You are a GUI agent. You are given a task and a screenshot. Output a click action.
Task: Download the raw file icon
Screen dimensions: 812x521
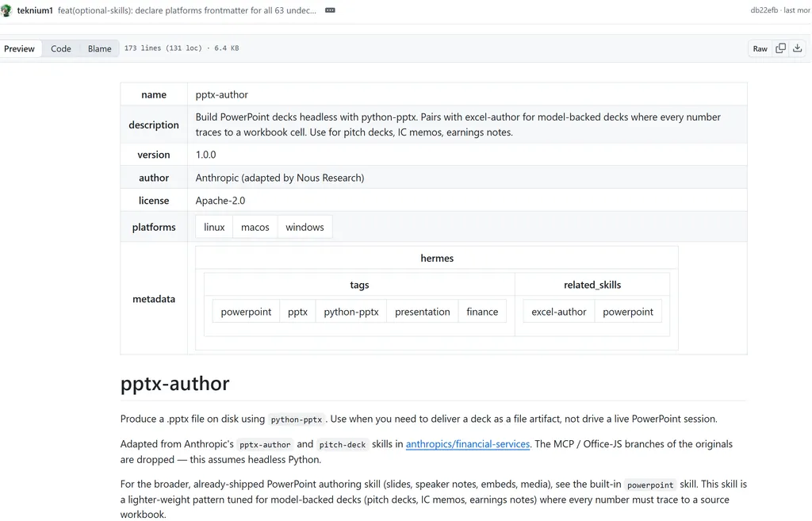[798, 48]
